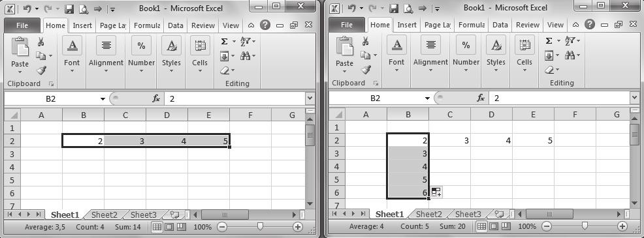Select row 4 header in right window
The height and width of the screenshot is (238, 644).
pyautogui.click(x=337, y=167)
